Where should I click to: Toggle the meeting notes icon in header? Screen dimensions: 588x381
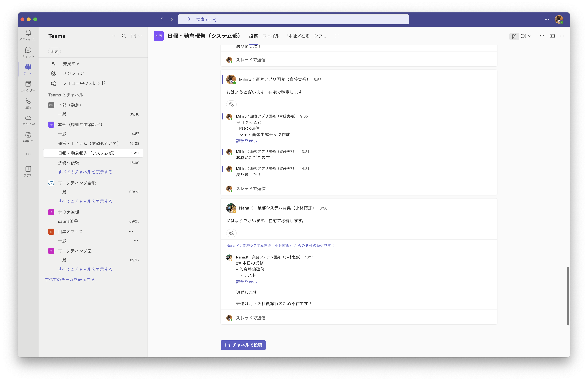tap(514, 36)
